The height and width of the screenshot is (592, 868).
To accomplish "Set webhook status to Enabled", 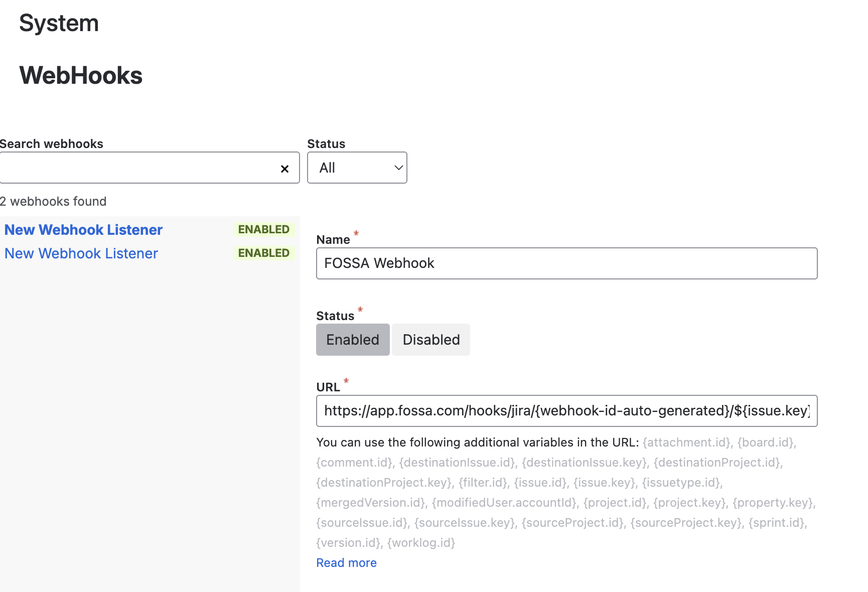I will coord(353,340).
